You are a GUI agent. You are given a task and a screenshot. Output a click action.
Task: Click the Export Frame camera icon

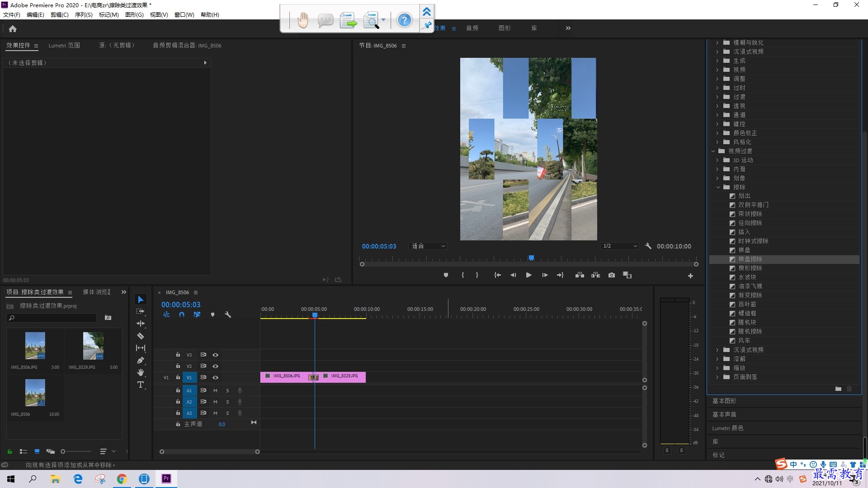[x=612, y=275]
